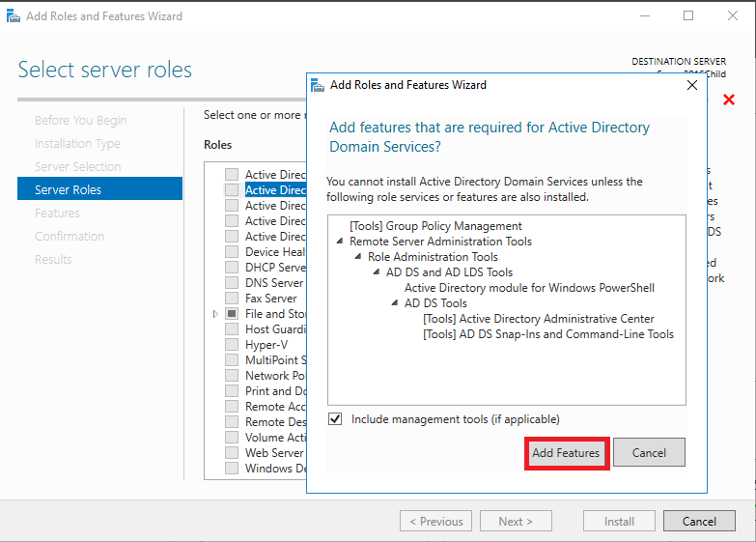Minimize the main wizard window
The height and width of the screenshot is (542, 756).
coord(645,15)
